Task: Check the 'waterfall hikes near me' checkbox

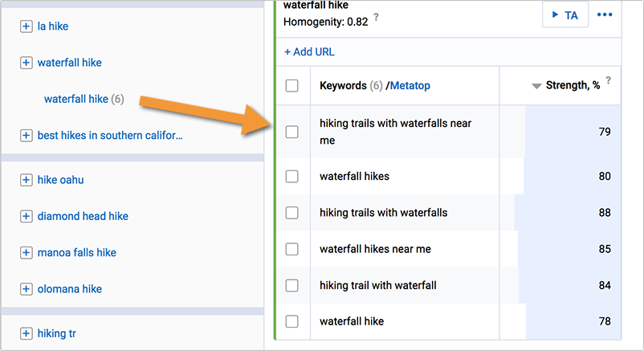Action: tap(291, 249)
